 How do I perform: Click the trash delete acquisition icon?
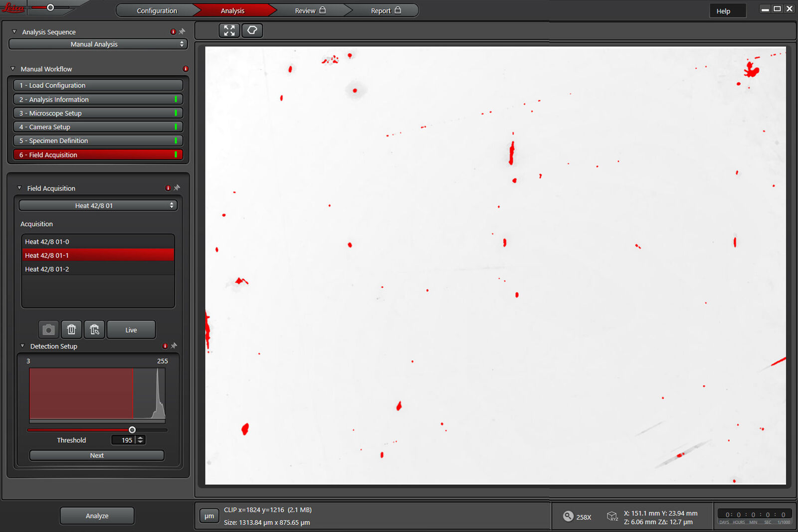[71, 330]
